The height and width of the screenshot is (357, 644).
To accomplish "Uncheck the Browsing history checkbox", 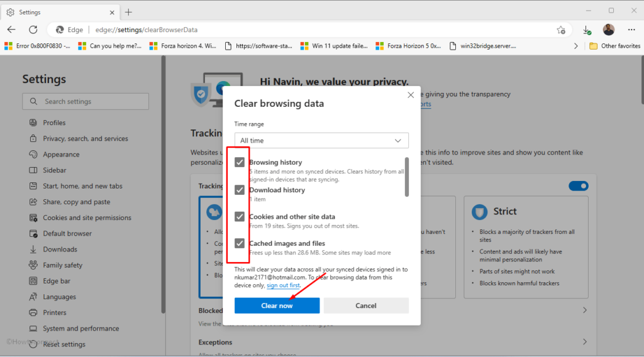I will [x=240, y=163].
